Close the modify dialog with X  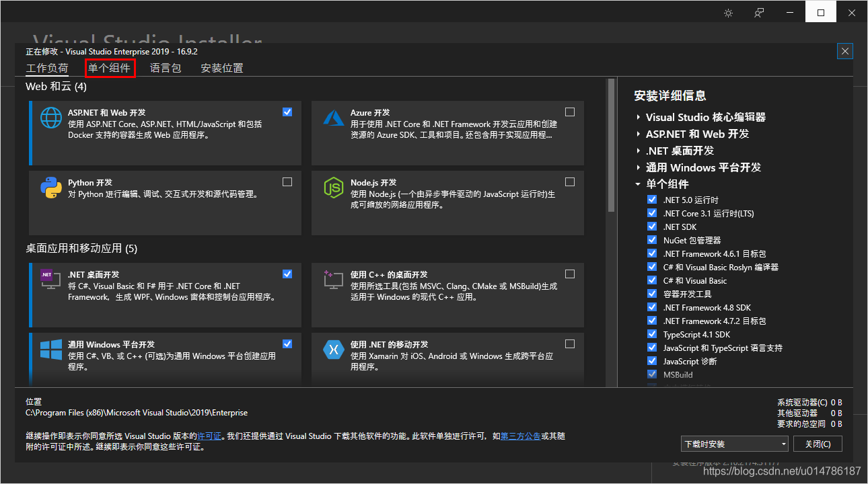click(846, 51)
